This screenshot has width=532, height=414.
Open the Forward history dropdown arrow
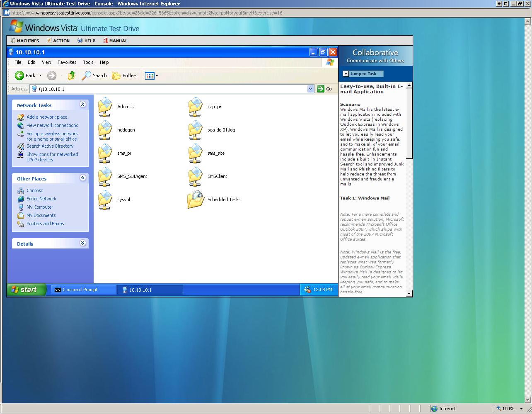point(61,75)
